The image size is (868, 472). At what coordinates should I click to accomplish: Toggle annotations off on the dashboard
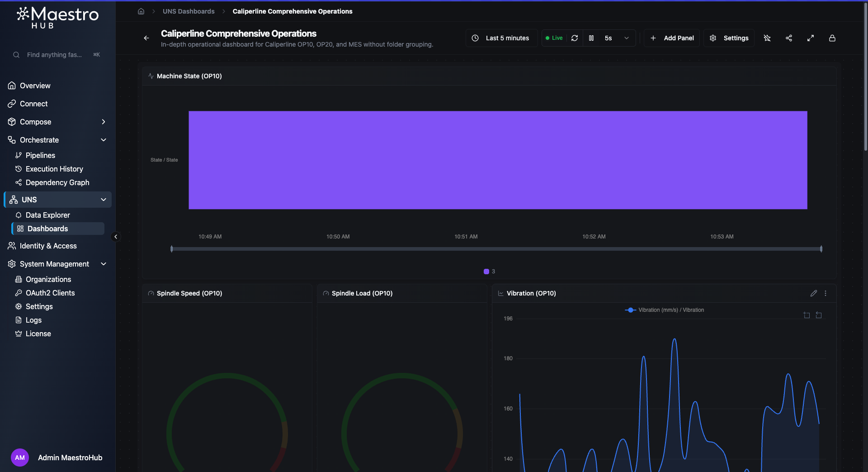[x=767, y=38]
